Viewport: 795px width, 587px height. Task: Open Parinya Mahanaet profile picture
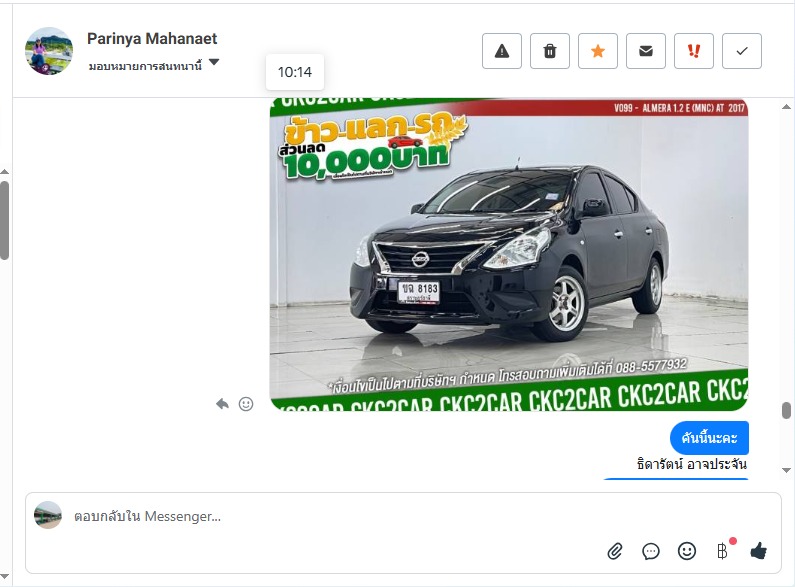(49, 51)
